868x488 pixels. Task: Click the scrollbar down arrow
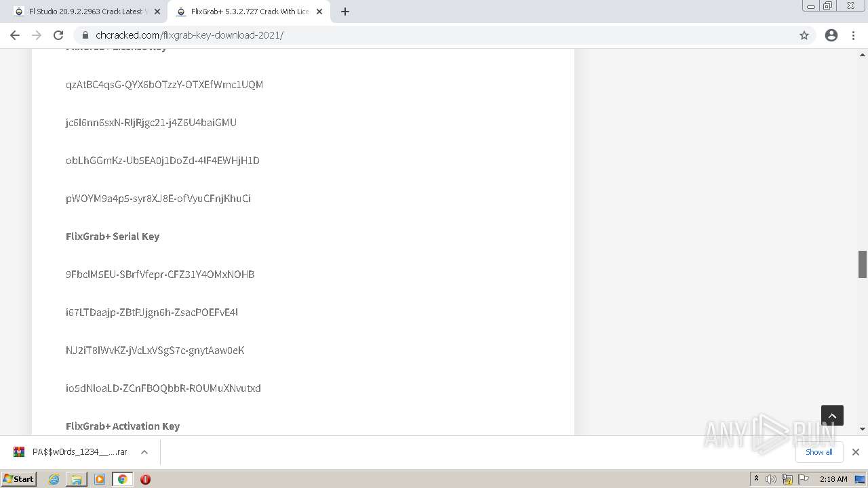tap(863, 428)
